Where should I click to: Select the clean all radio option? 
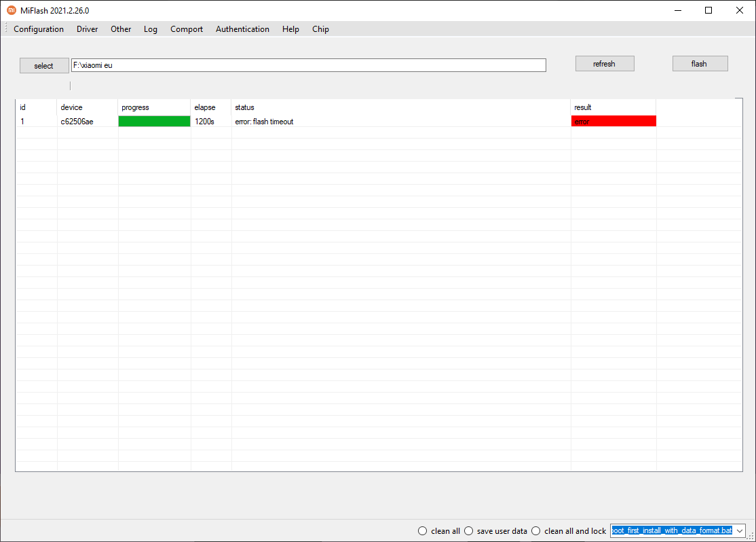[423, 531]
